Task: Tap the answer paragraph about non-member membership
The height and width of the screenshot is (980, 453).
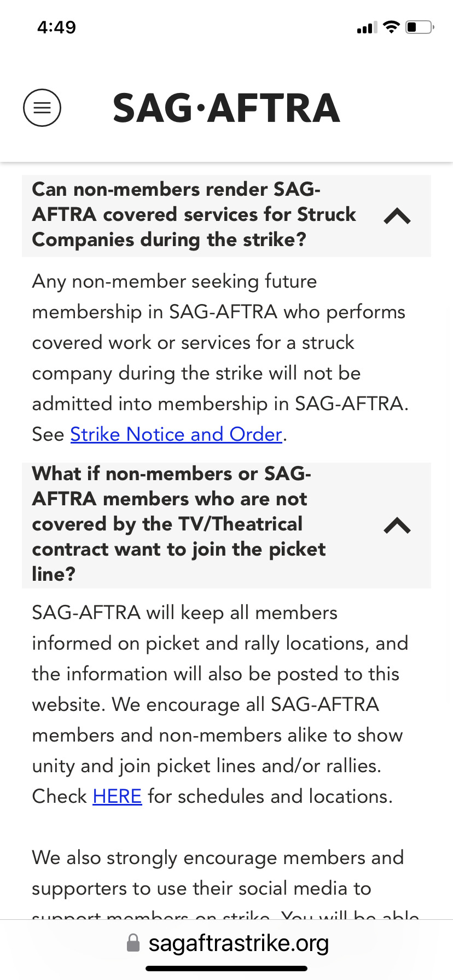Action: (220, 358)
